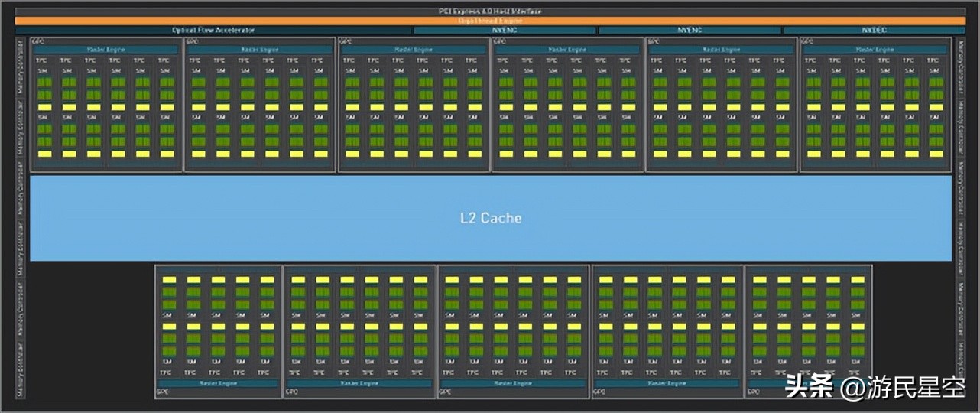
Task: Click Raster Engine in bottom-left GPC
Action: click(x=218, y=383)
